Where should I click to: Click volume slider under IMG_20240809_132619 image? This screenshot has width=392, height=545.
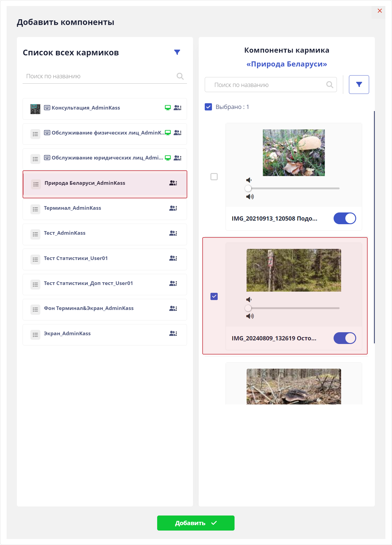point(294,308)
